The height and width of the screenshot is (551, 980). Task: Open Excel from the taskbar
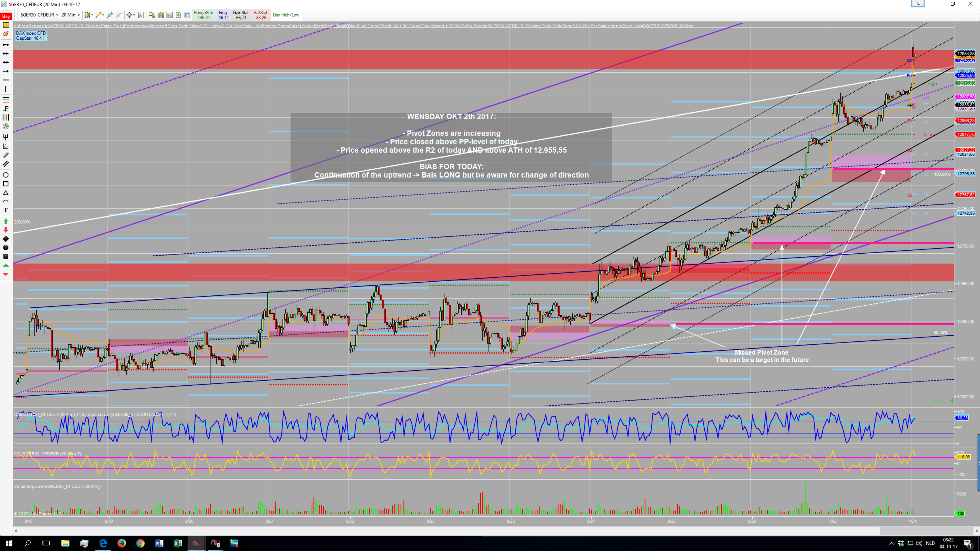pos(178,543)
